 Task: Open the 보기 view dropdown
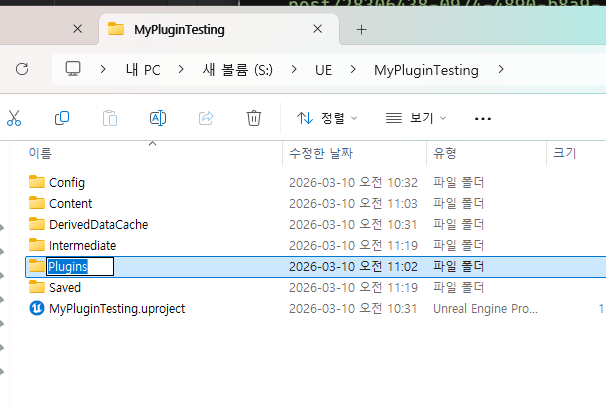pyautogui.click(x=416, y=118)
